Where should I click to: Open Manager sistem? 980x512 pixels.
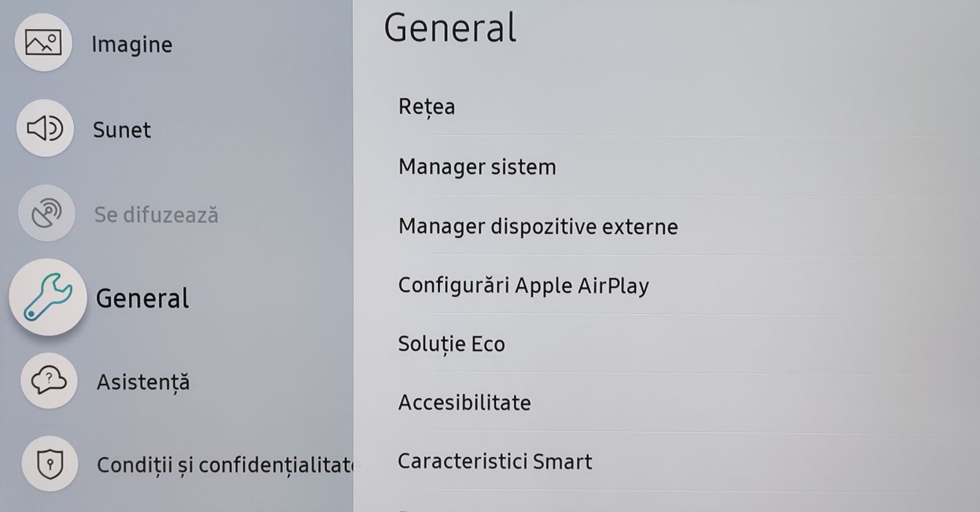pyautogui.click(x=668, y=167)
